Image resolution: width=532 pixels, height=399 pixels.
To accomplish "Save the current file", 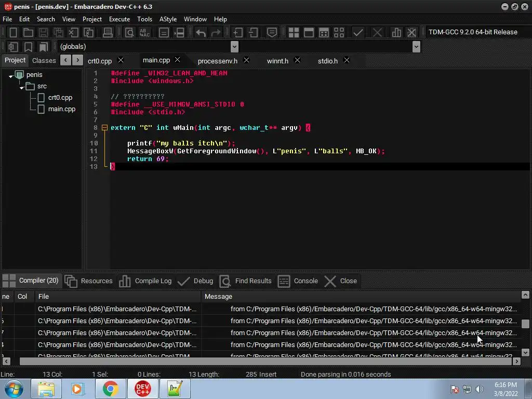I will [x=43, y=33].
